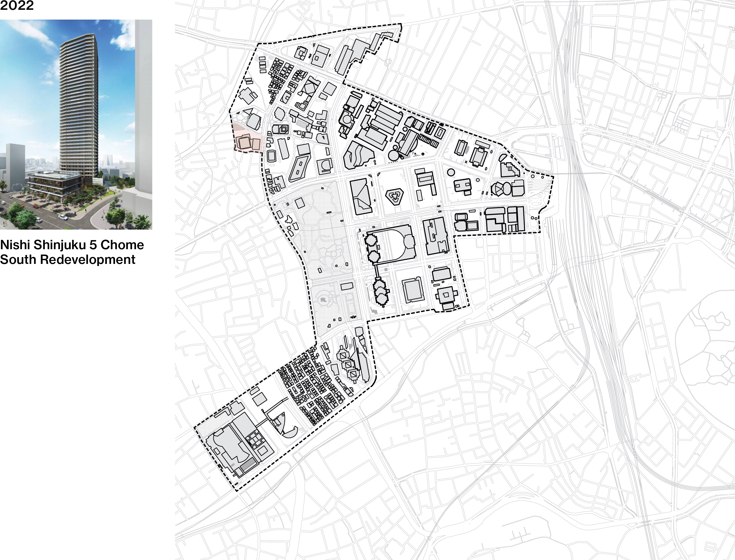Click the triangular Y-shaped building footprint

pyautogui.click(x=395, y=197)
